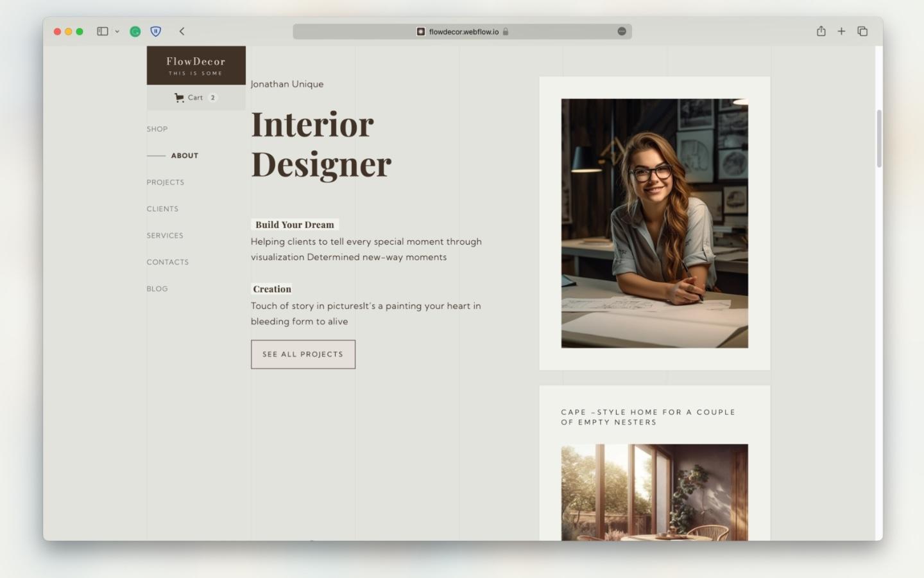This screenshot has width=924, height=578.
Task: Open a new tab with the plus icon
Action: tap(842, 31)
